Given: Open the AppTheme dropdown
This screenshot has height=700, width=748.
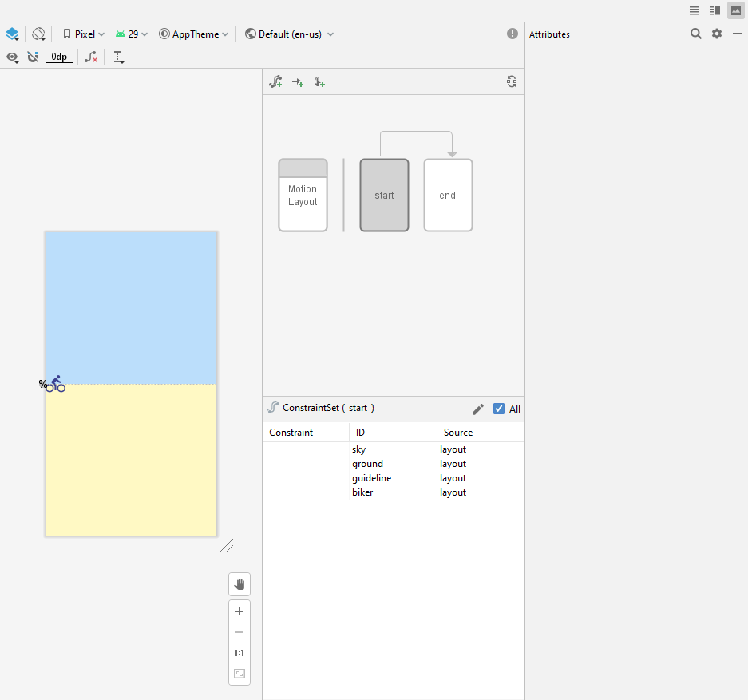Looking at the screenshot, I should point(194,34).
